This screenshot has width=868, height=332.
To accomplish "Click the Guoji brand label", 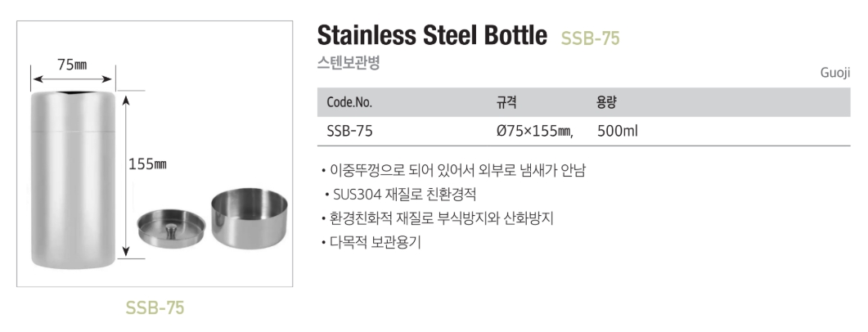I will [835, 74].
